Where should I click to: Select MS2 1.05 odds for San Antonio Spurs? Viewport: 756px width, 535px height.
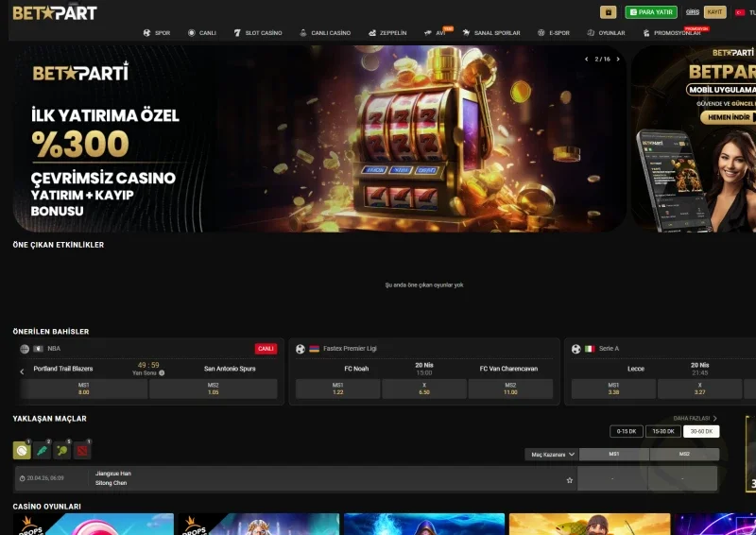(214, 388)
